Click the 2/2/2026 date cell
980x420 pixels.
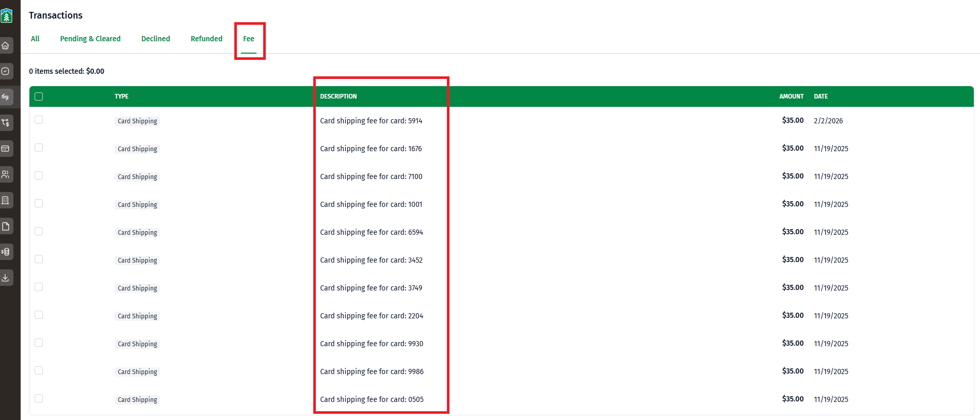point(828,121)
